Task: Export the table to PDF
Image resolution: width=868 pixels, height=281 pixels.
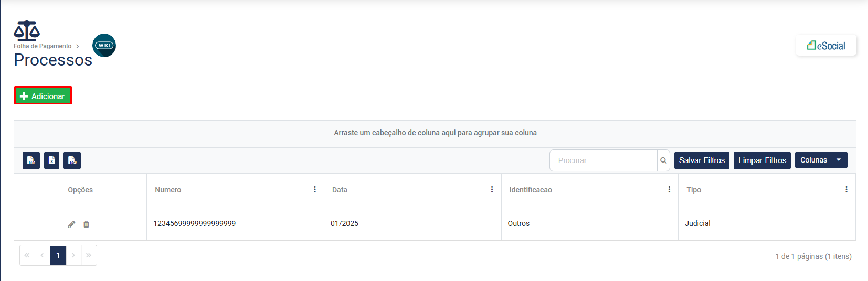Action: click(x=31, y=160)
